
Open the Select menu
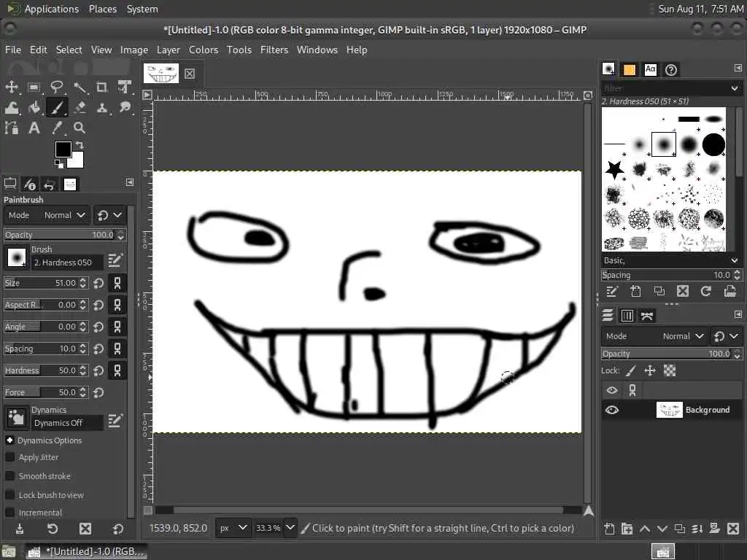coord(69,50)
